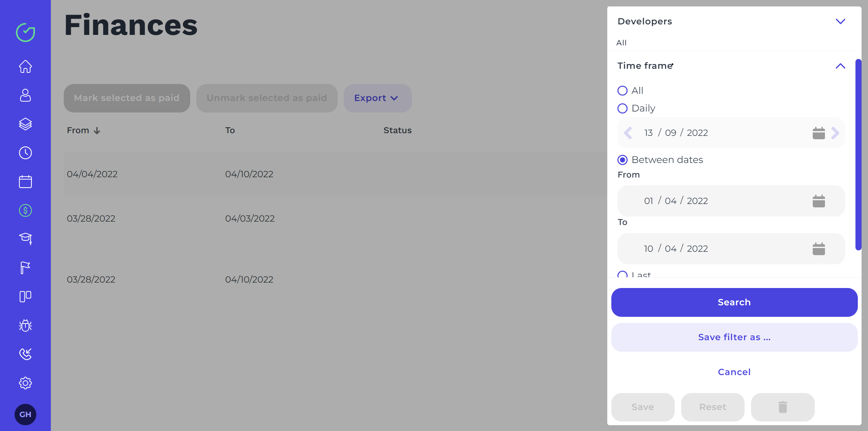Click the user profile sidebar icon

25,95
